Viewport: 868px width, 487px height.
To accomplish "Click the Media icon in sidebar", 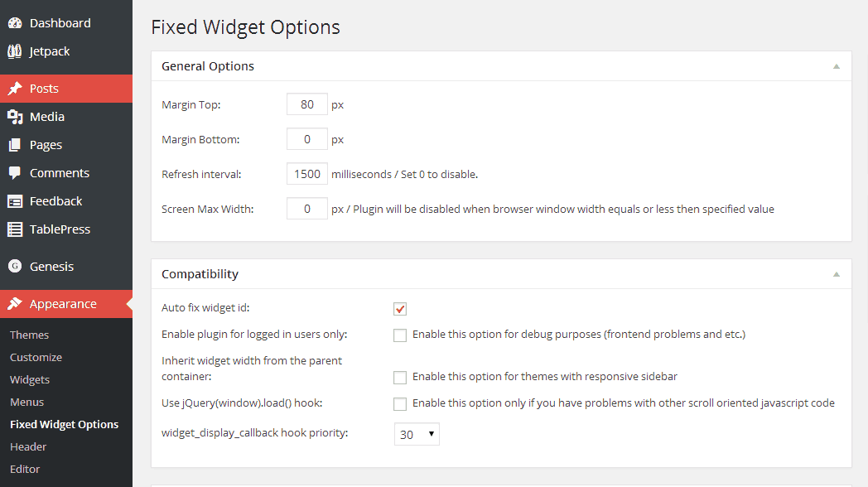I will pyautogui.click(x=15, y=117).
